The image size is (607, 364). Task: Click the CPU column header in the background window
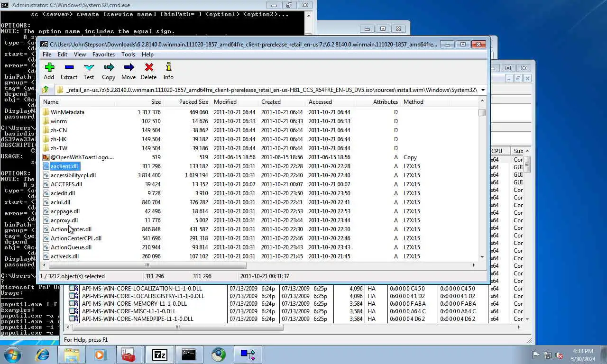point(500,151)
